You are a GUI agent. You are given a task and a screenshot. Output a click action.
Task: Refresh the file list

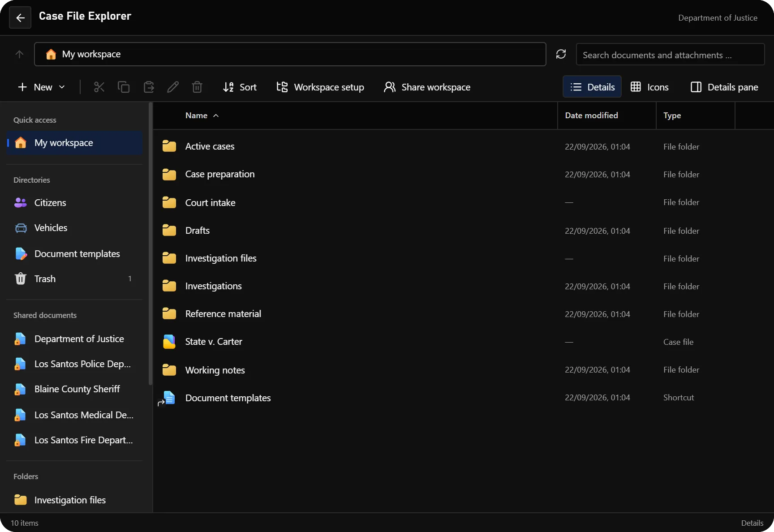tap(561, 54)
